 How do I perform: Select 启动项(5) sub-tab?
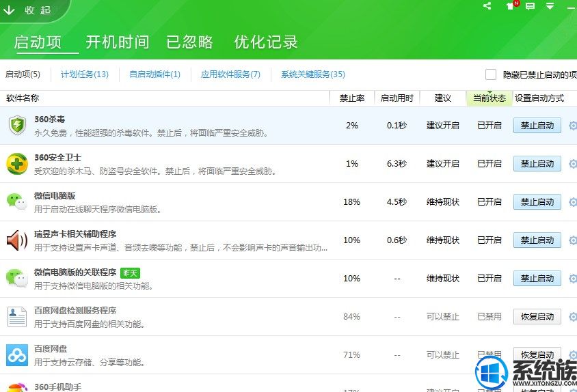[x=23, y=74]
